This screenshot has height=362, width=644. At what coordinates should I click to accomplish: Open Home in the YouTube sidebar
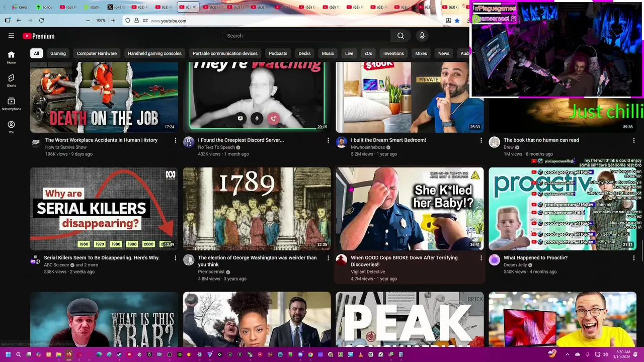11,57
